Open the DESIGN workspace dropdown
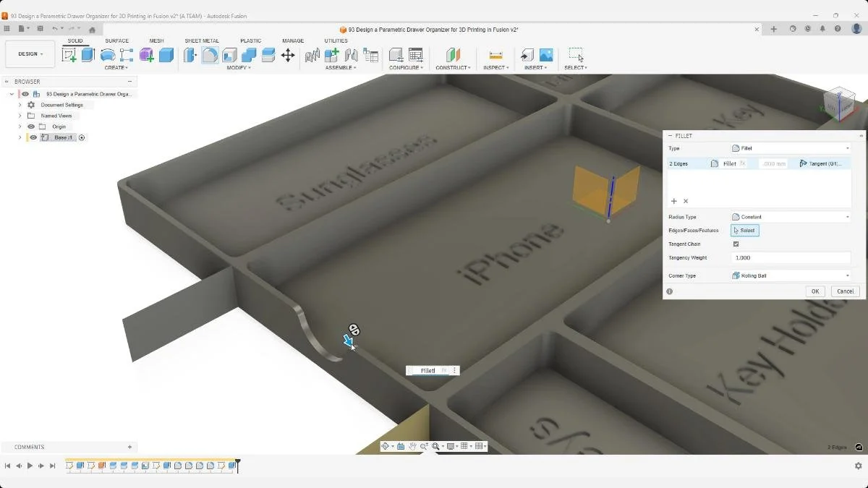Screen dimensions: 868x488 tap(30, 54)
